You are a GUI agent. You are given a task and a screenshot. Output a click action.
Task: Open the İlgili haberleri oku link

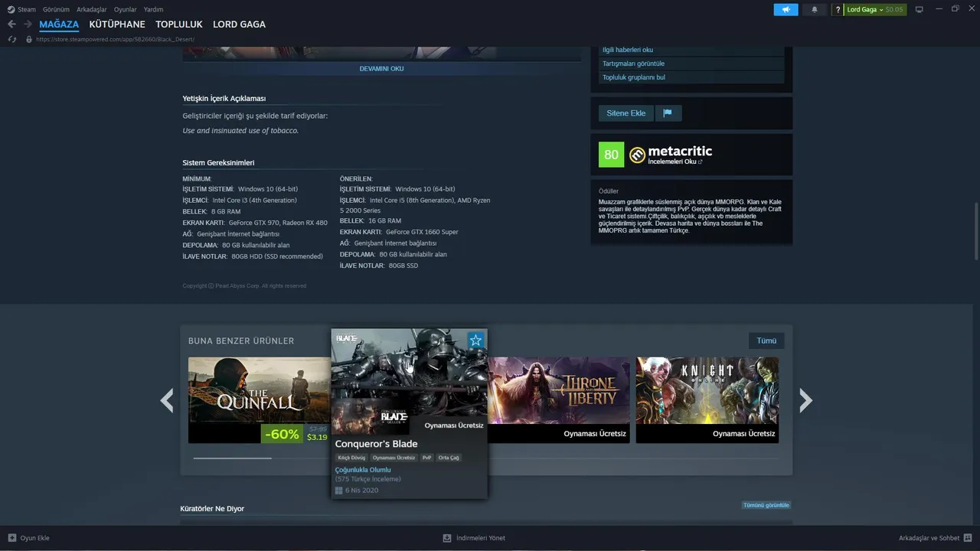pos(628,50)
